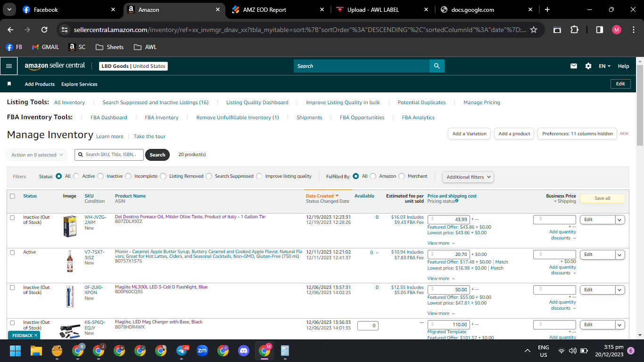
Task: Click the bookmark flag icon
Action: point(9,84)
